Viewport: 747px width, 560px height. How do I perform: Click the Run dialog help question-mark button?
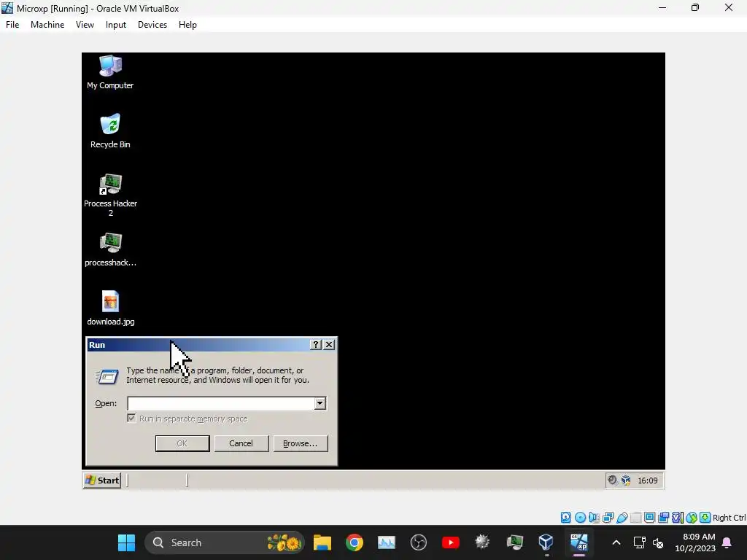coord(316,345)
